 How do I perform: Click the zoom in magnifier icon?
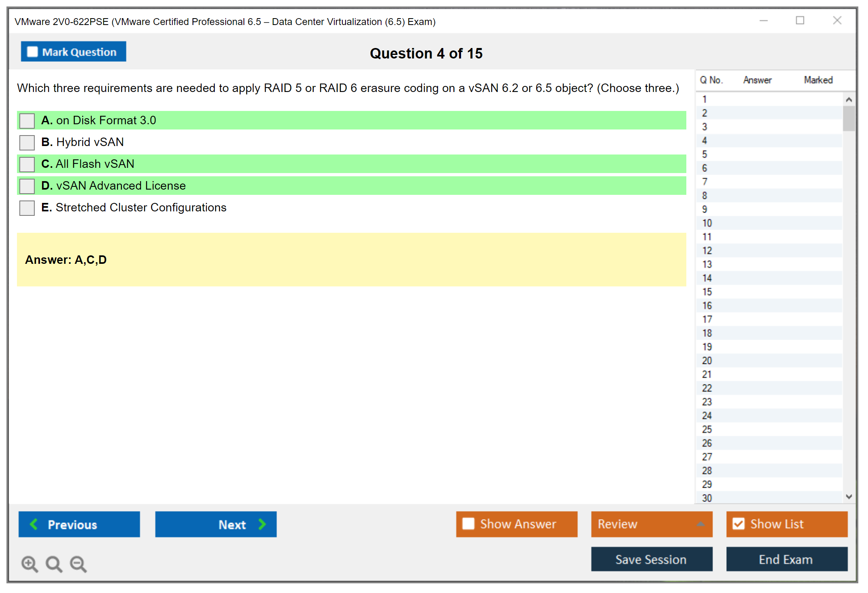click(x=29, y=564)
